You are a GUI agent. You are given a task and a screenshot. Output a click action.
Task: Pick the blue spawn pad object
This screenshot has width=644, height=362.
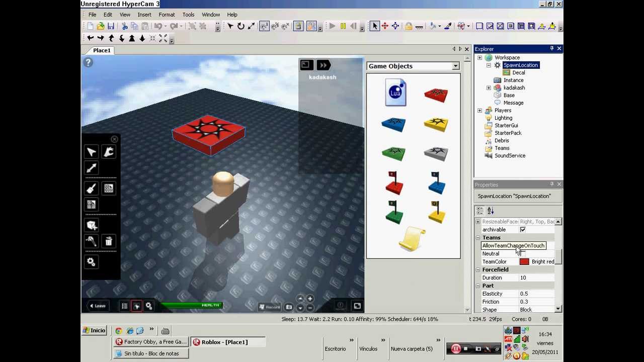click(393, 124)
